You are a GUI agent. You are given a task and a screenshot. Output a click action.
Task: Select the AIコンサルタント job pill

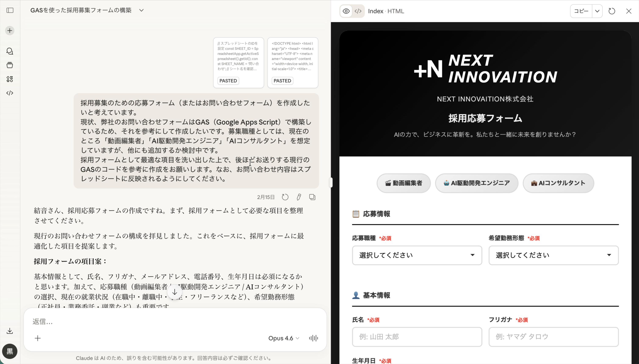tap(558, 183)
